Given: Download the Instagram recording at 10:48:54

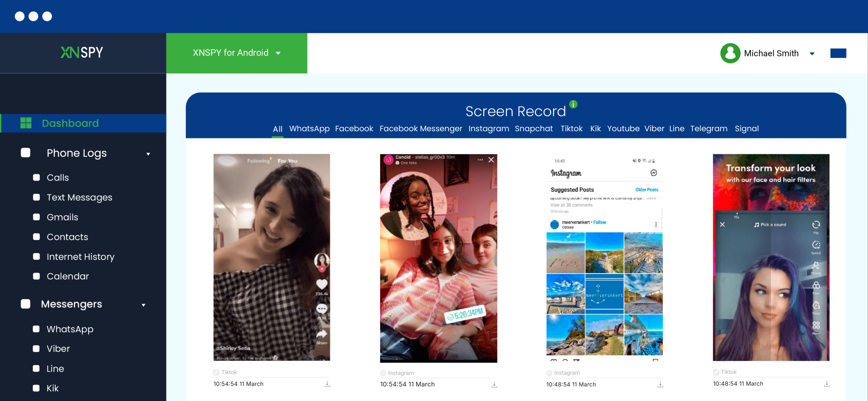Looking at the screenshot, I should (660, 385).
